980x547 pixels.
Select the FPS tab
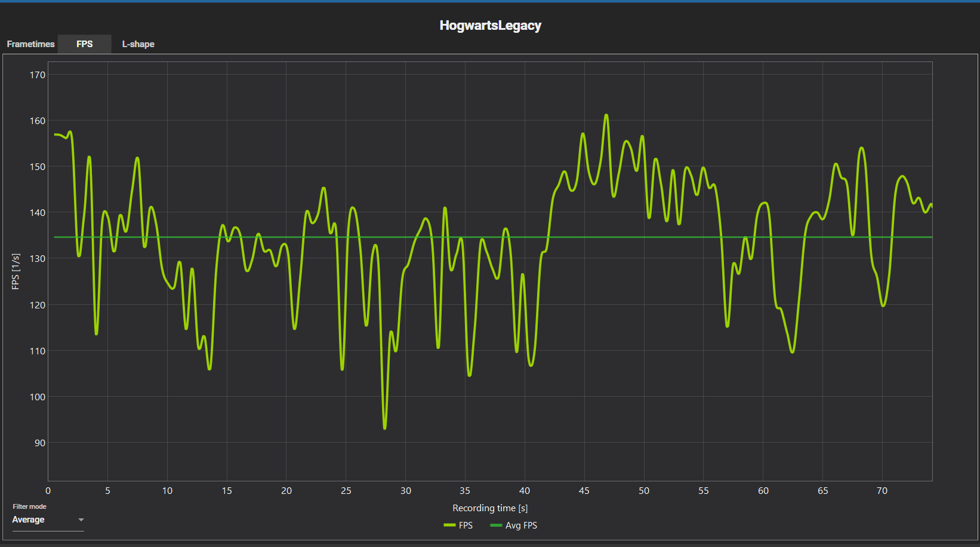[x=85, y=44]
